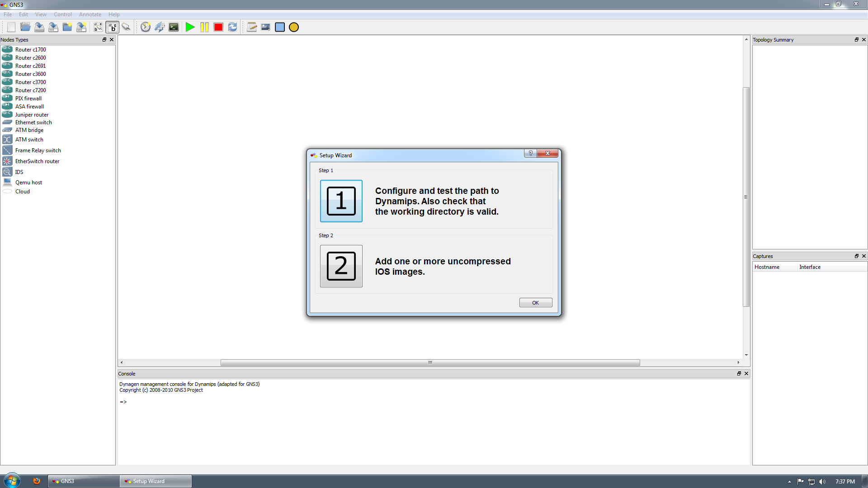Open a project file via the folder icon
Image resolution: width=868 pixels, height=488 pixels.
[25, 27]
